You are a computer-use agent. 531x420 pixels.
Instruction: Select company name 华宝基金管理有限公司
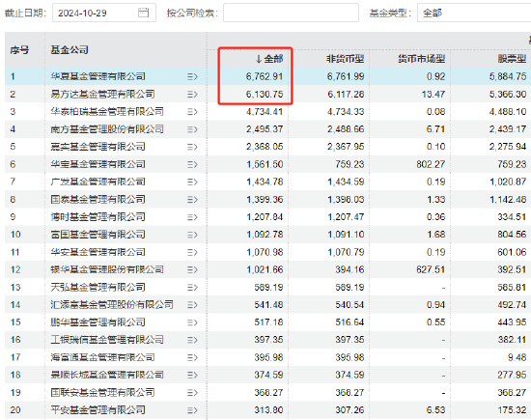click(x=98, y=164)
